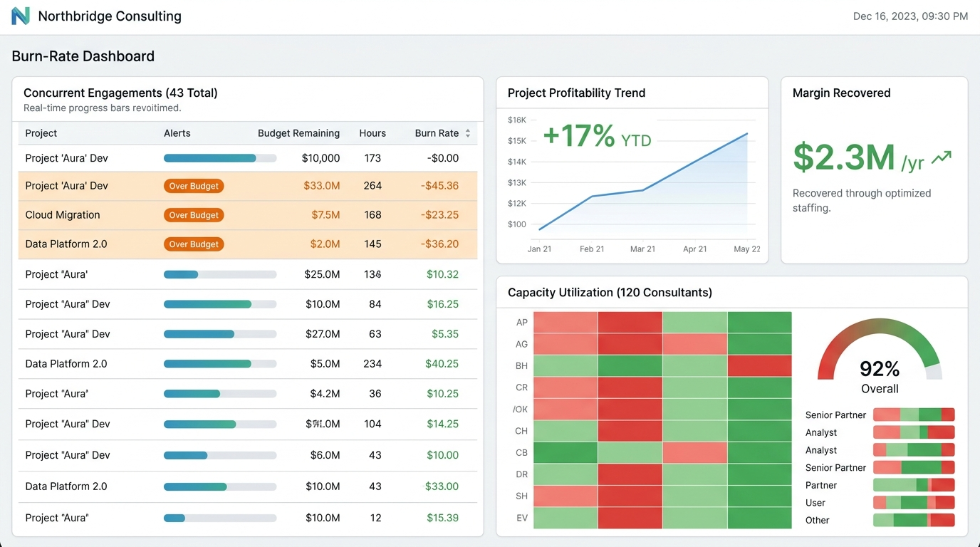Click the $7.5M budget value
The image size is (980, 547).
point(325,215)
